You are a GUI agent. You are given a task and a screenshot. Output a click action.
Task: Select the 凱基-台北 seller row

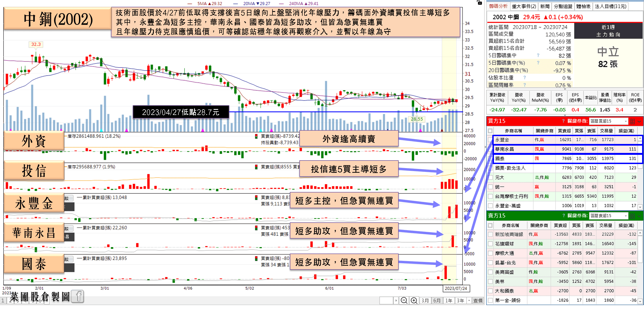point(562,262)
